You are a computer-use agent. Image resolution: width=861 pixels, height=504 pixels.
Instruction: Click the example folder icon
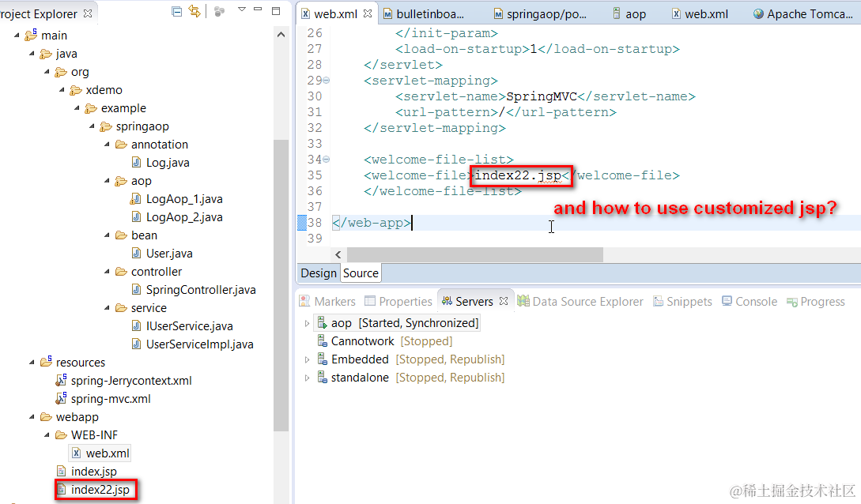pos(91,108)
